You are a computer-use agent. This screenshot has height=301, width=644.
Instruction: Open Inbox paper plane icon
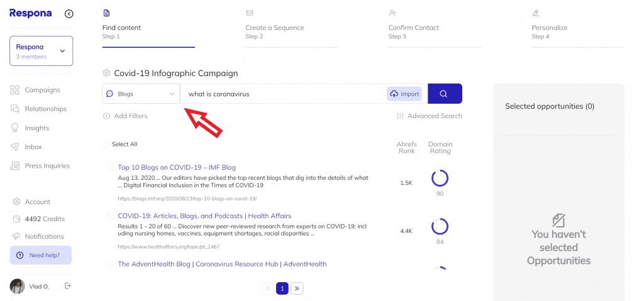coord(15,146)
